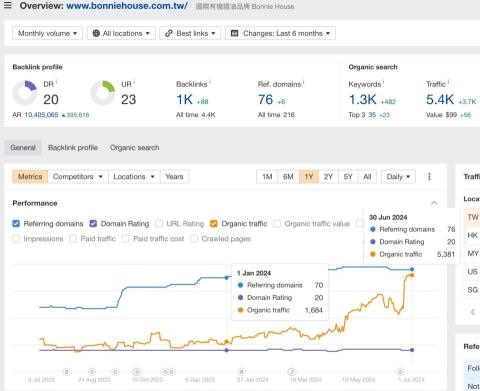Select MY location row
The height and width of the screenshot is (391, 480).
(472, 254)
